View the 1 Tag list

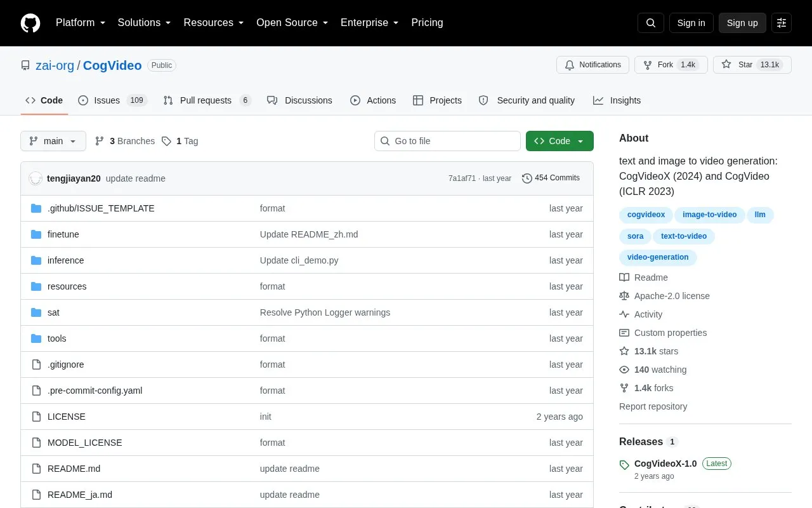click(x=180, y=141)
